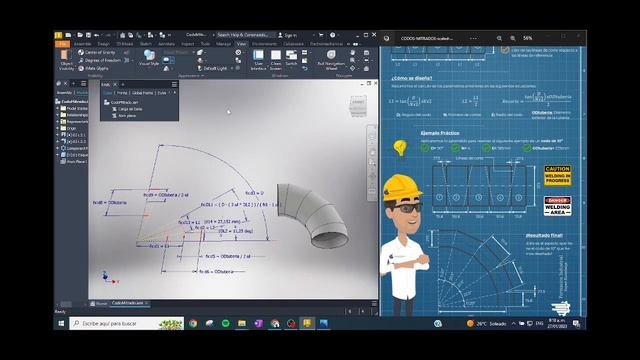Click the Sign In button
This screenshot has height=360, width=640.
[x=287, y=35]
